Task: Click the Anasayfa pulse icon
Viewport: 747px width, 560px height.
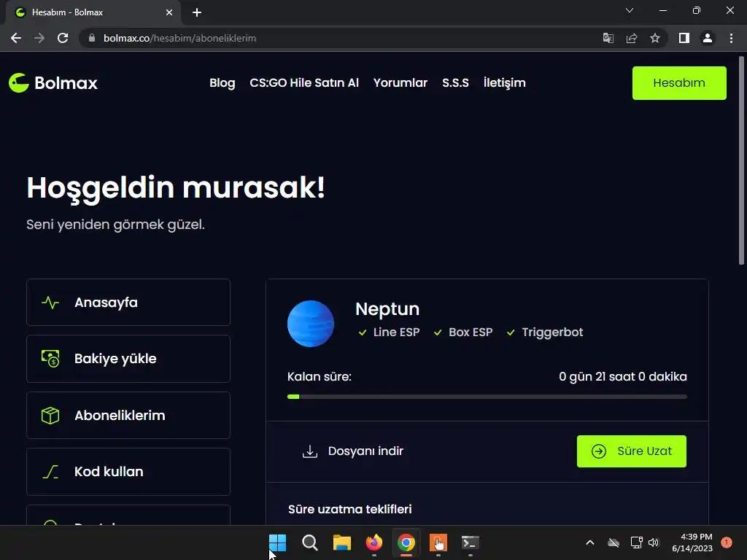Action: point(50,303)
